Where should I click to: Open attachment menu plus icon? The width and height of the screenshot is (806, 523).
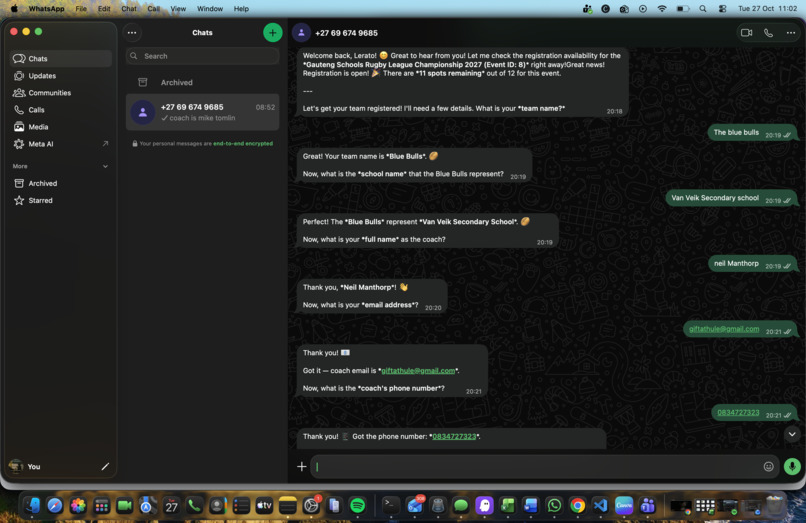302,466
